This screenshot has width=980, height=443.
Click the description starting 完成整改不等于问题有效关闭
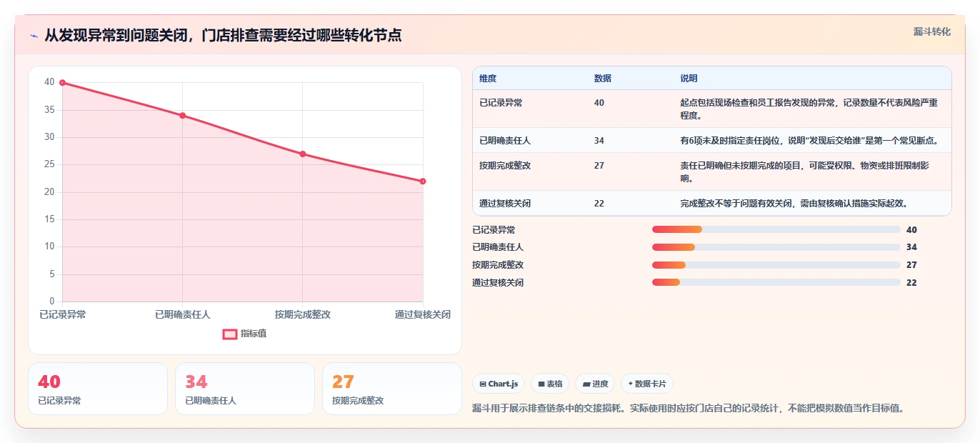794,204
